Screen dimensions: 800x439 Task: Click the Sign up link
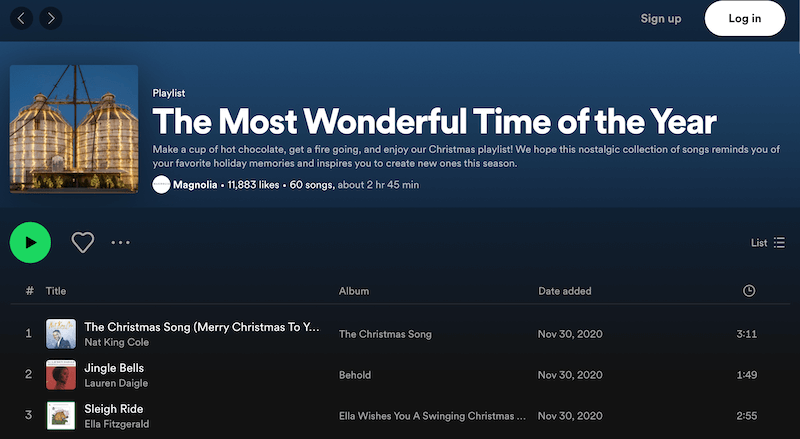[661, 18]
